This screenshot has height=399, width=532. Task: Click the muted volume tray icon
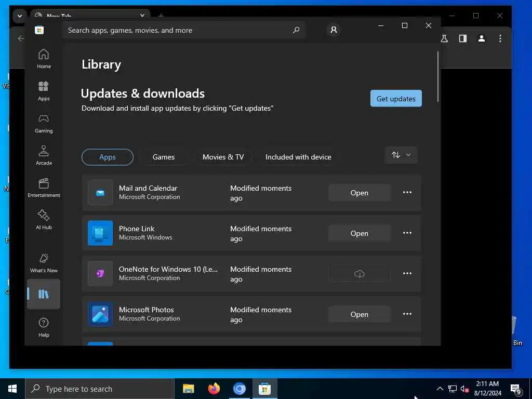465,389
